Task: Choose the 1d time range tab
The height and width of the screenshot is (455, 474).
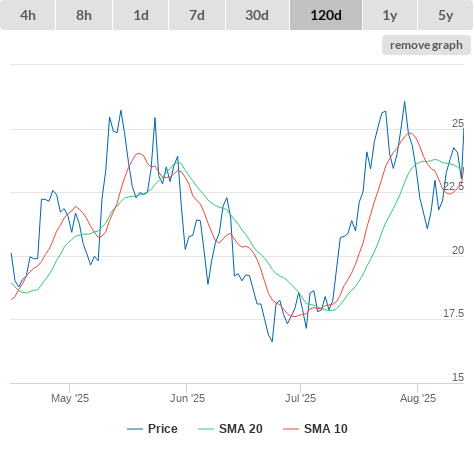Action: click(141, 15)
